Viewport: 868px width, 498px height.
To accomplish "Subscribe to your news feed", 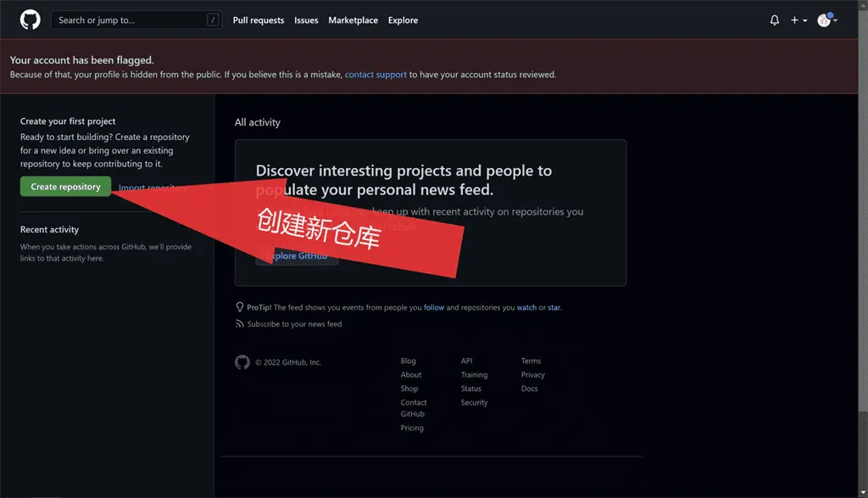I will pyautogui.click(x=294, y=324).
